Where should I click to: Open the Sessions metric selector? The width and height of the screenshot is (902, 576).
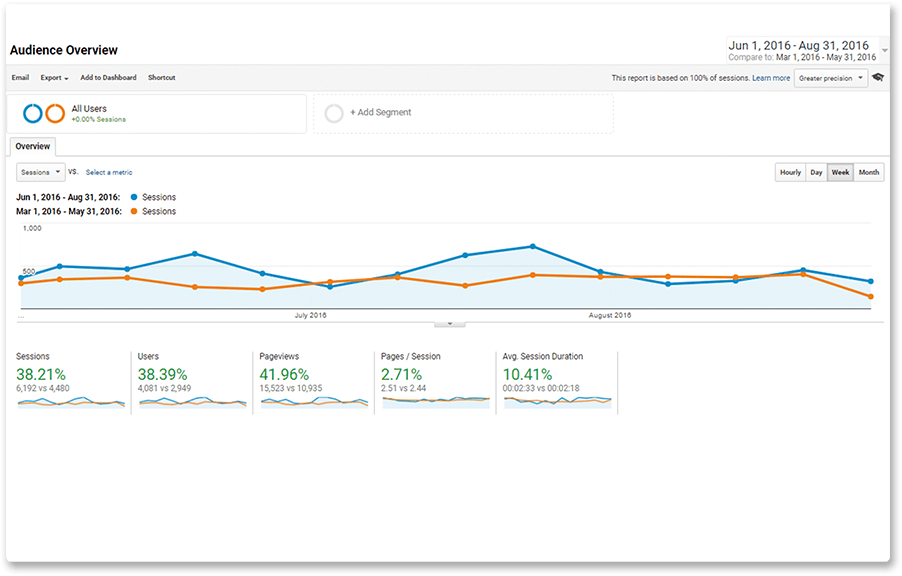pos(41,172)
